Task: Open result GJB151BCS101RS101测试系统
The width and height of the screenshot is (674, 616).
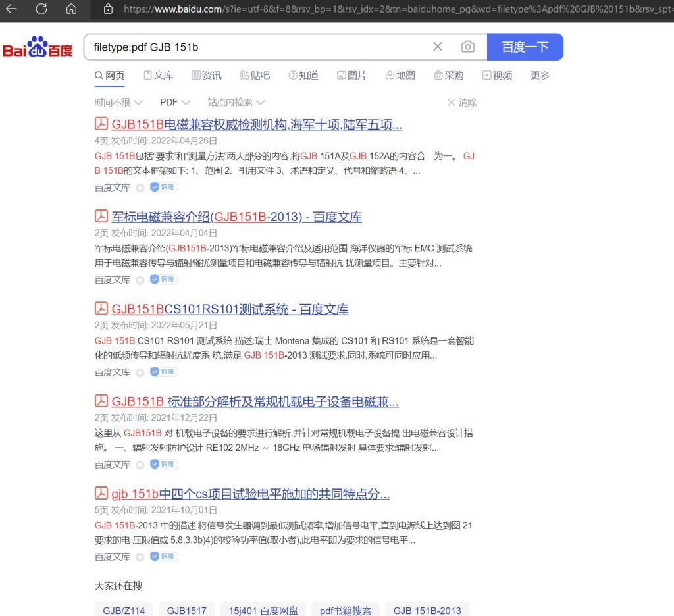Action: (230, 309)
